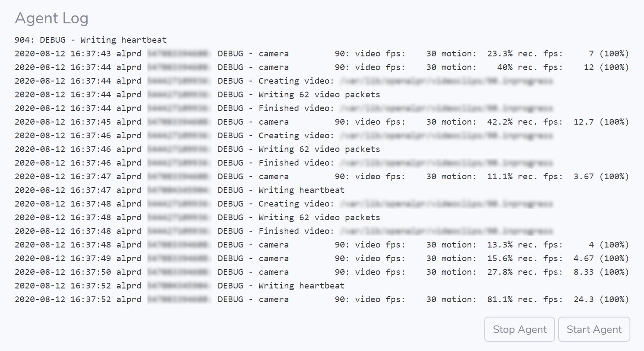Click the 16:37:46 'Creating video' entry

[283, 136]
